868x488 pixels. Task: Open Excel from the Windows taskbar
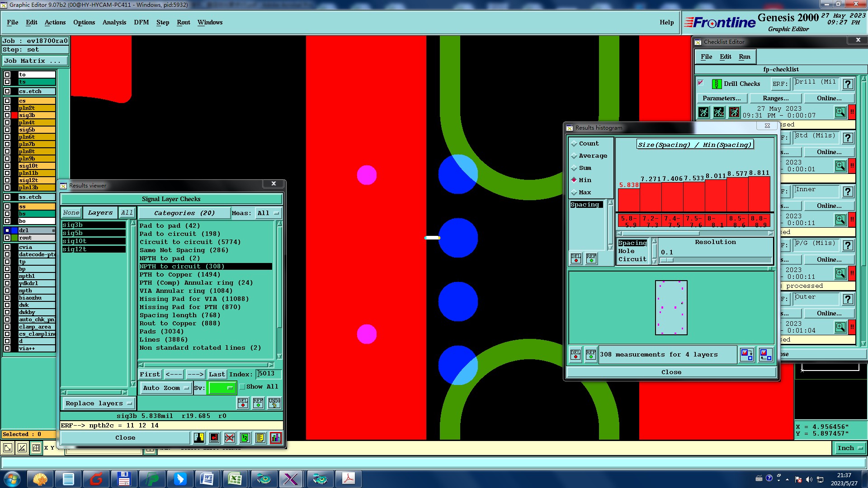click(235, 479)
